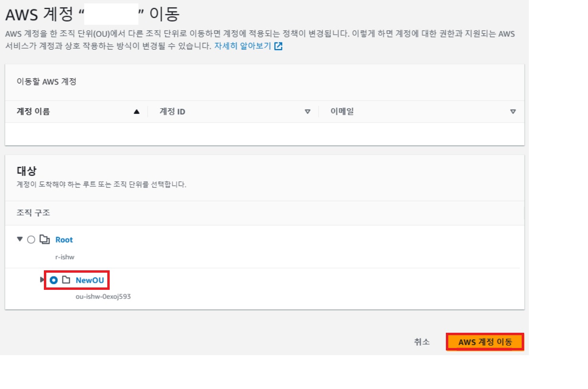Open the 자세히 알아보기 link
588x389 pixels.
point(243,46)
